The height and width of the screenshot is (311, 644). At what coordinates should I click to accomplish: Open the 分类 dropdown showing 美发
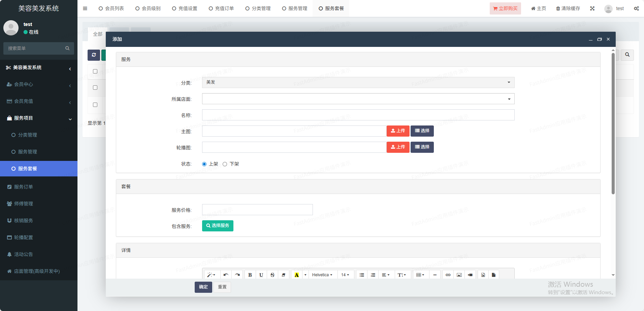click(x=358, y=83)
